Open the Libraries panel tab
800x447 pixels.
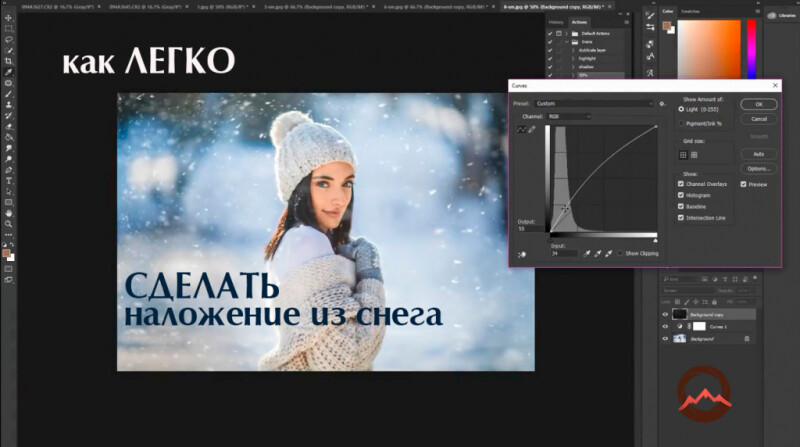pos(782,16)
